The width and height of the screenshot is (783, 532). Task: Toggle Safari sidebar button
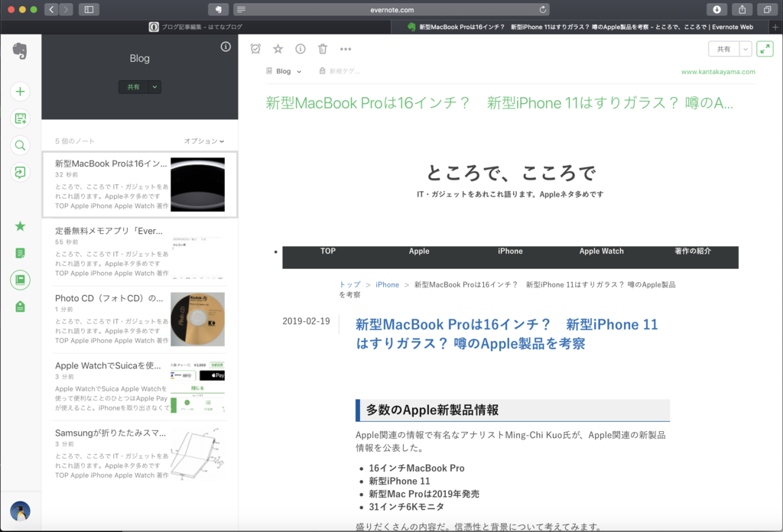click(89, 9)
